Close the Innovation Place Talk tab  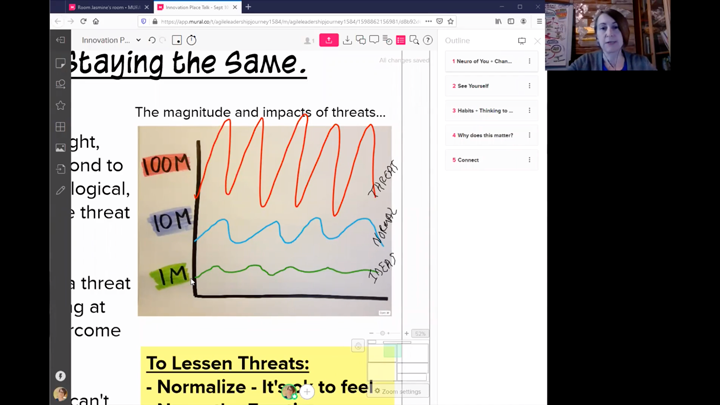pyautogui.click(x=235, y=7)
